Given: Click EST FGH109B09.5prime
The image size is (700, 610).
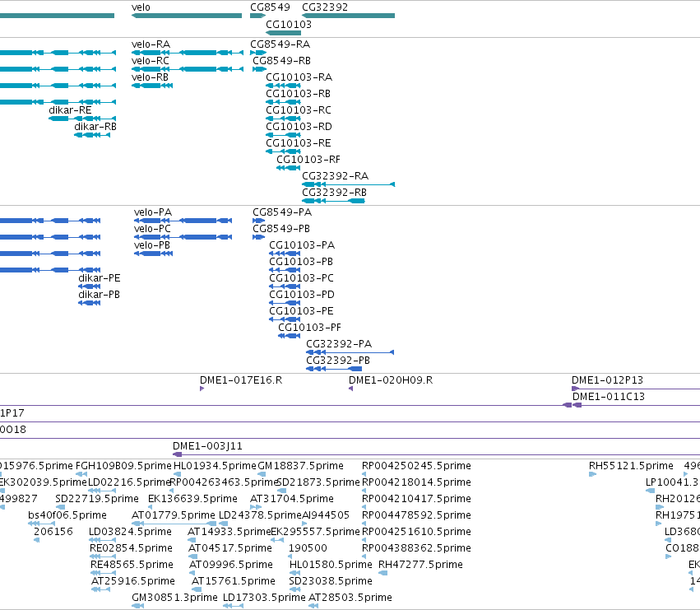Looking at the screenshot, I should (x=123, y=466).
